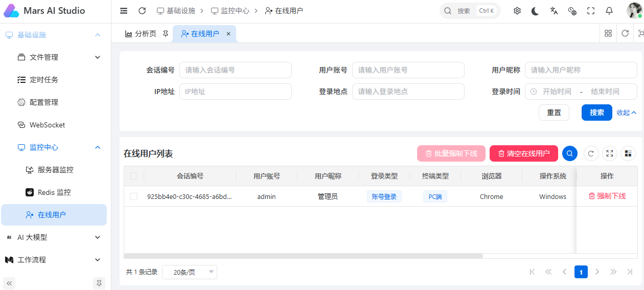This screenshot has height=290, width=644.
Task: Click 批量强制下线 button
Action: point(451,153)
